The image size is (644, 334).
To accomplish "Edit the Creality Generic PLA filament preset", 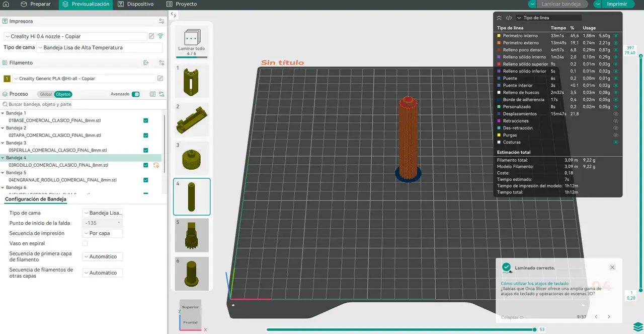I will coord(160,79).
